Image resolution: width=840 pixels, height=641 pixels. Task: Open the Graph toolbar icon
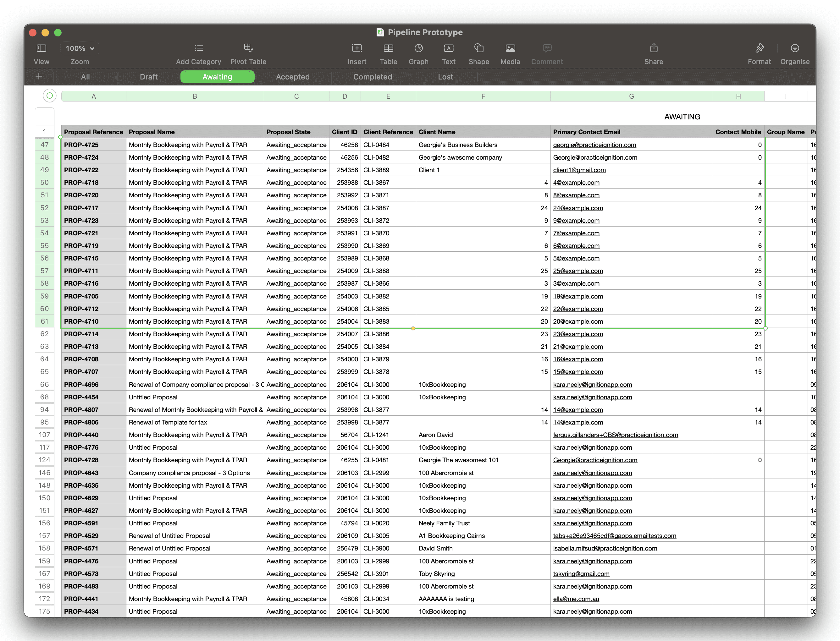pos(418,48)
